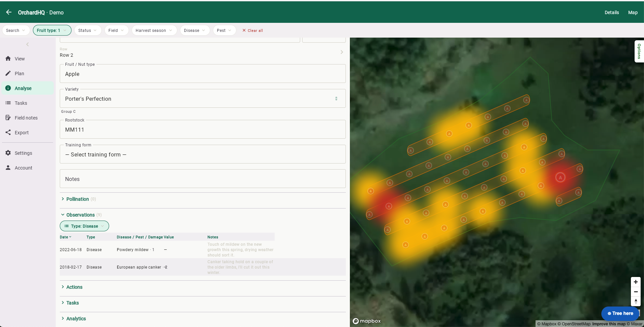Collapse the Observations section
The width and height of the screenshot is (644, 327).
coord(81,215)
